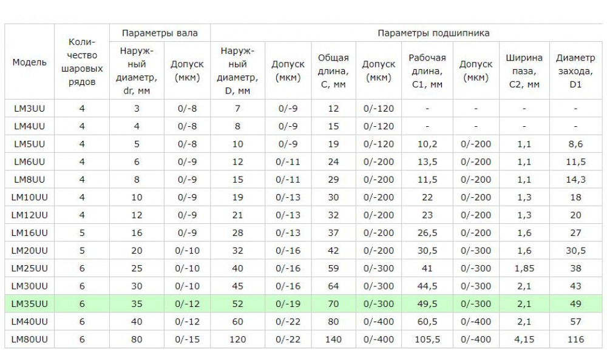Click the Модель column header

coord(29,62)
